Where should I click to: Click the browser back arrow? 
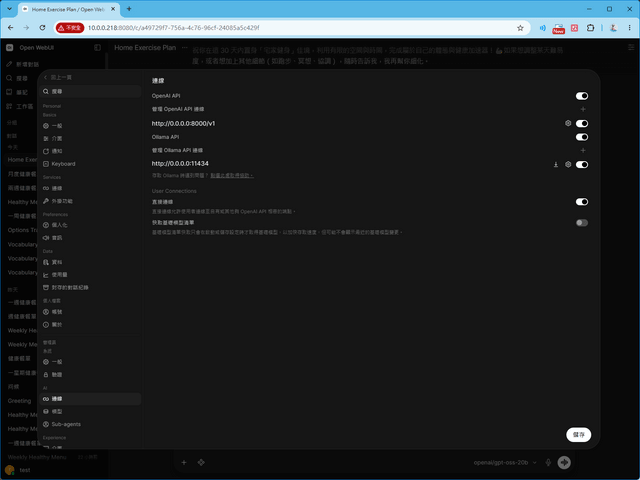[x=11, y=28]
